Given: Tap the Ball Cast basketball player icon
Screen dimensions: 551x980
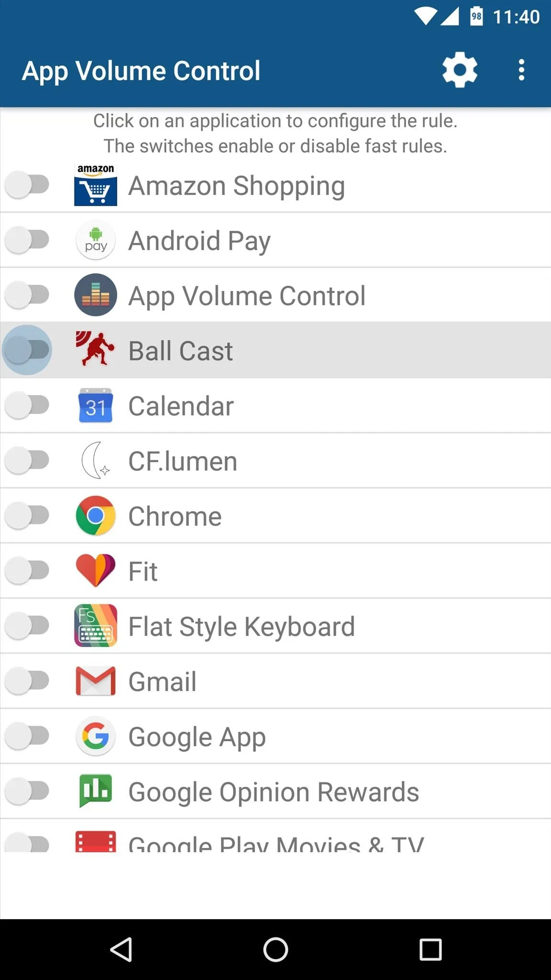Looking at the screenshot, I should pos(96,350).
